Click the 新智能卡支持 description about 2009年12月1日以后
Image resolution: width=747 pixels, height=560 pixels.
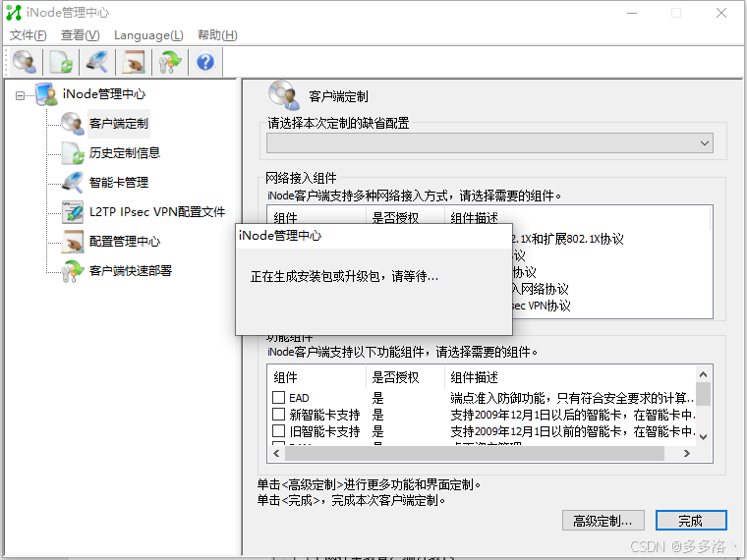click(x=572, y=415)
